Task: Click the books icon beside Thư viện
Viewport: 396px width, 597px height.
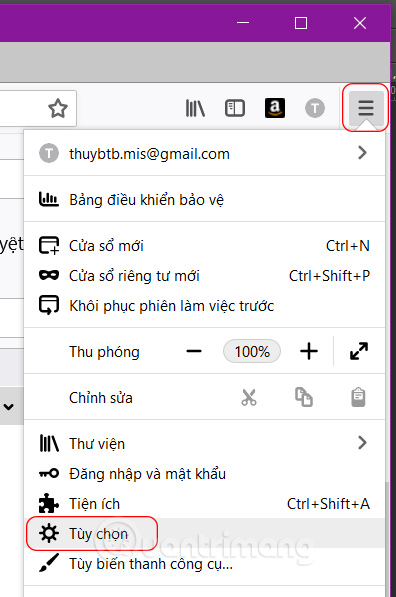Action: (x=49, y=443)
